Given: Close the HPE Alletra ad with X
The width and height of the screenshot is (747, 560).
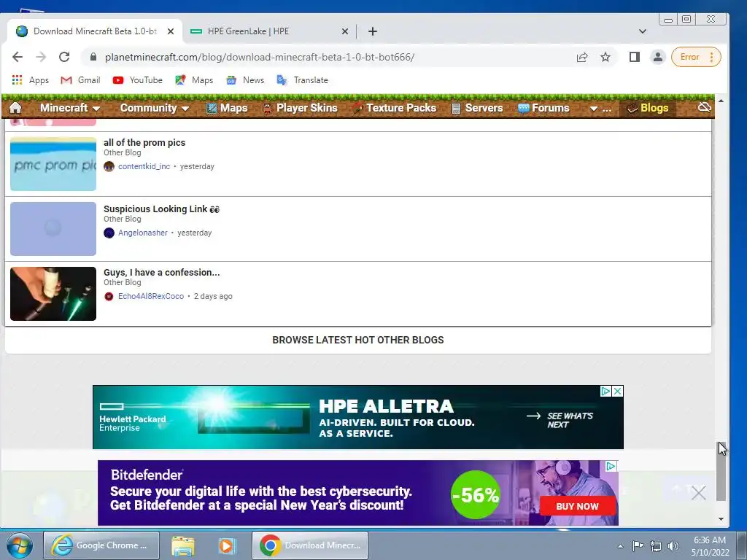Looking at the screenshot, I should [x=617, y=391].
